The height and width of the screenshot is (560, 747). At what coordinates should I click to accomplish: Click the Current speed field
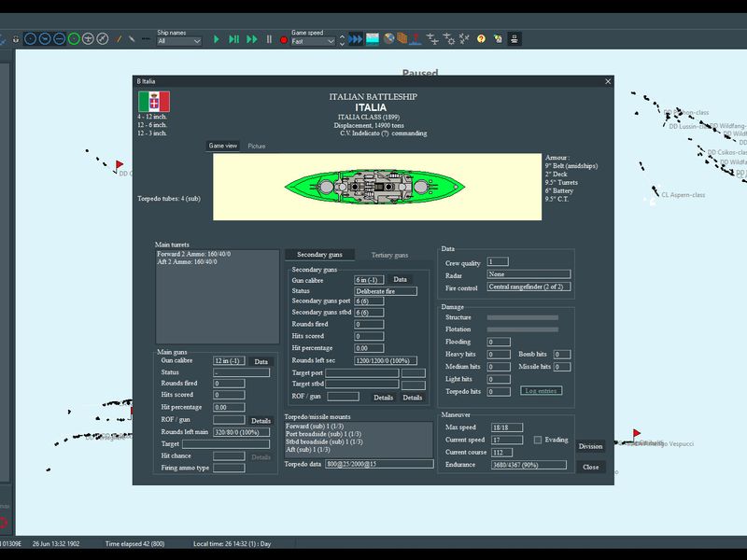507,440
